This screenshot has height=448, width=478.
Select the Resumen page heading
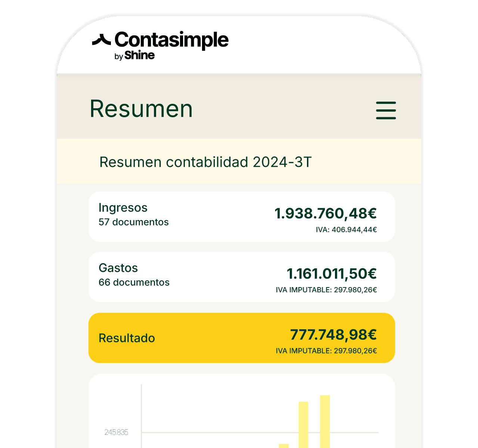click(x=141, y=109)
